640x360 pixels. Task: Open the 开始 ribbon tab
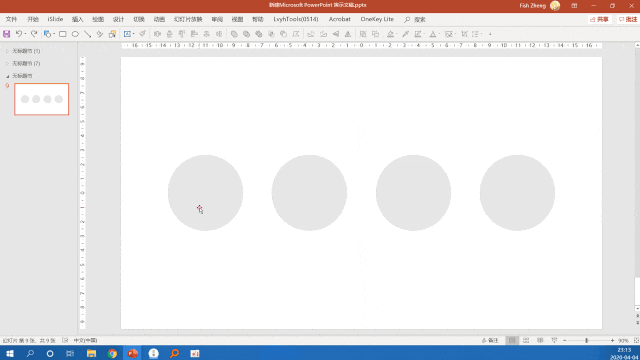coord(33,19)
